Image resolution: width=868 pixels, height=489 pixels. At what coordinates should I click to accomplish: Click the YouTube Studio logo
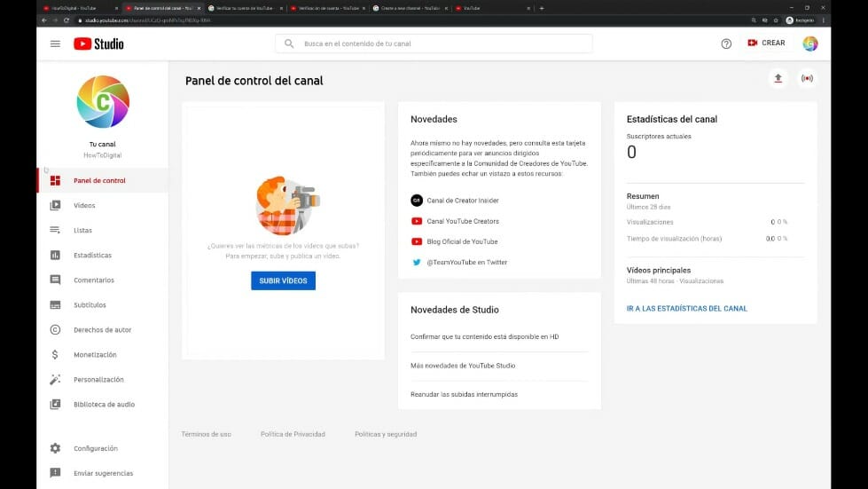98,43
